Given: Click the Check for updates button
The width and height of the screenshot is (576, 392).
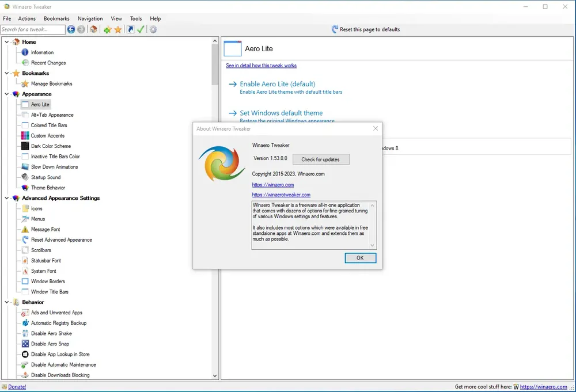Looking at the screenshot, I should [x=321, y=159].
